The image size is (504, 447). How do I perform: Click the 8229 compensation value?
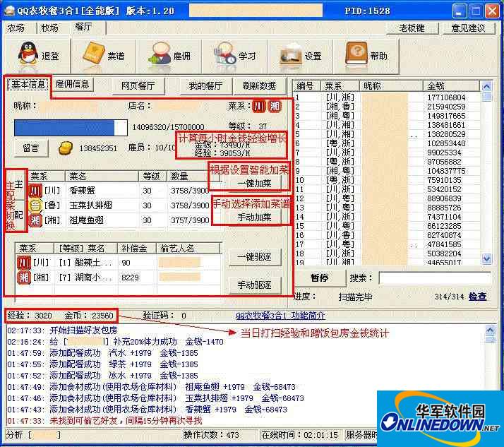tap(130, 278)
